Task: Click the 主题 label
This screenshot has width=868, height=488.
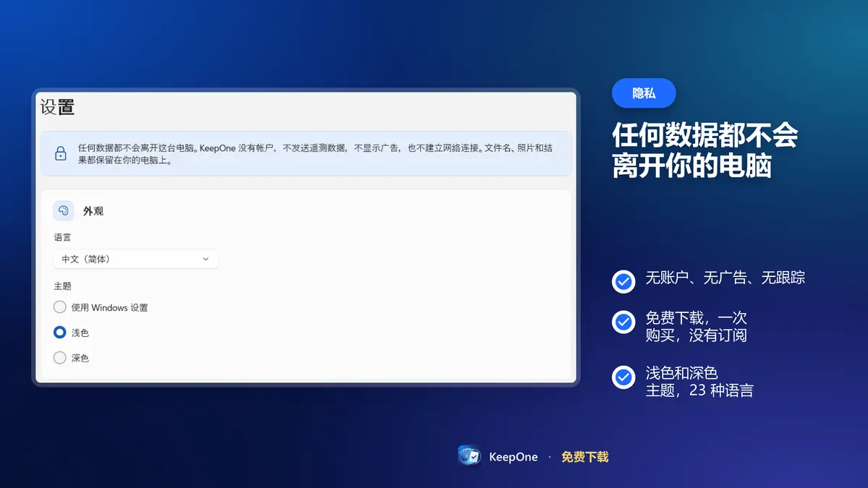Action: [x=63, y=286]
